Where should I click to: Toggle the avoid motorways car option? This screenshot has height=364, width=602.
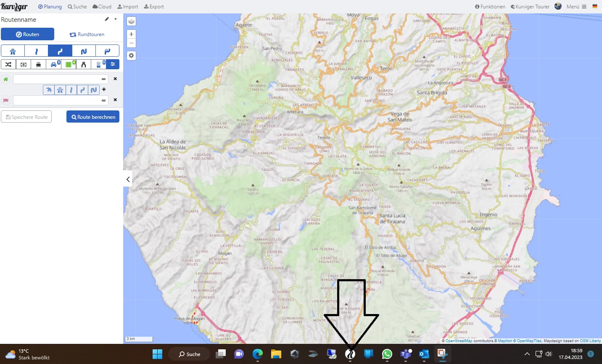[54, 64]
